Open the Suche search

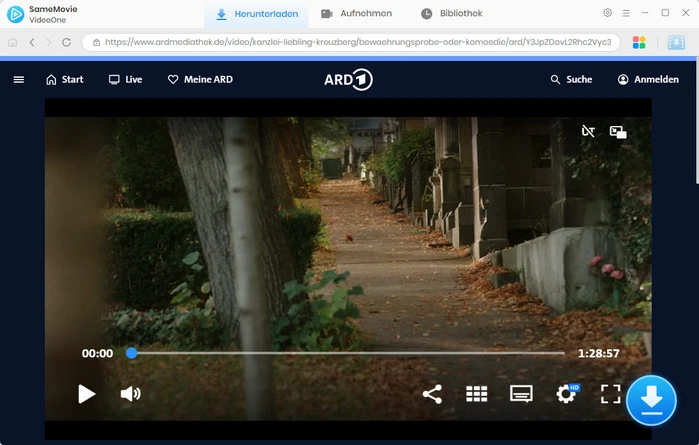571,80
